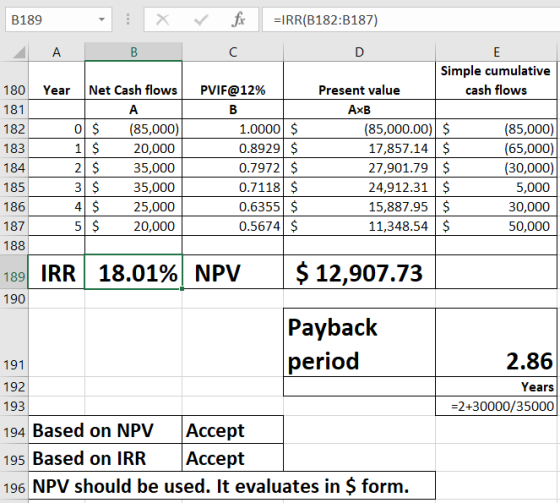Click the 'Payback period' label cell
This screenshot has height=503, width=560.
click(x=359, y=343)
